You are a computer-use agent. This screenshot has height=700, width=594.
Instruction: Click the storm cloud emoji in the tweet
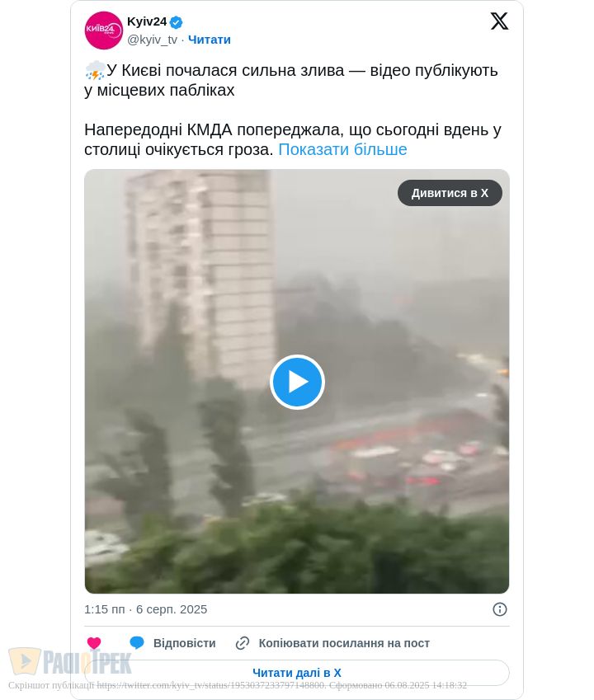(x=95, y=71)
